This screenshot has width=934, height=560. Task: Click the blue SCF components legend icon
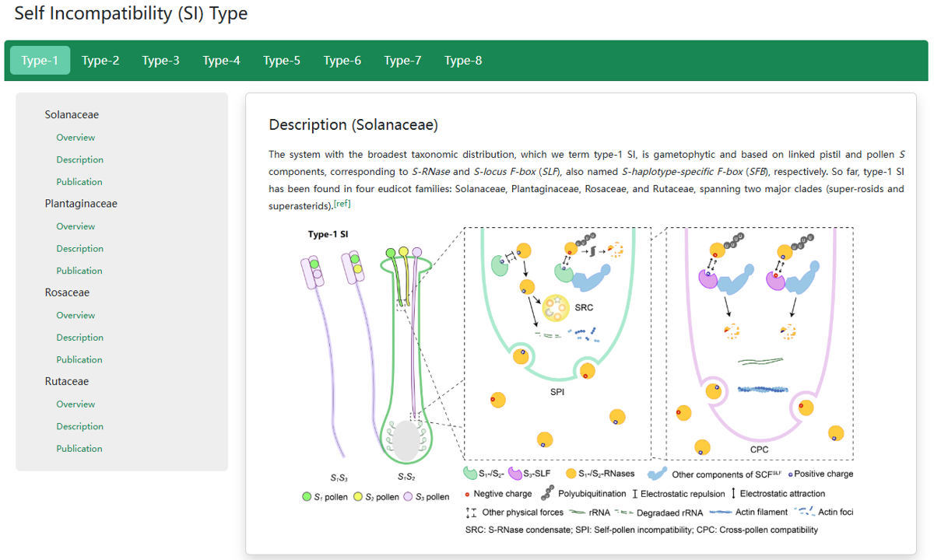click(655, 473)
